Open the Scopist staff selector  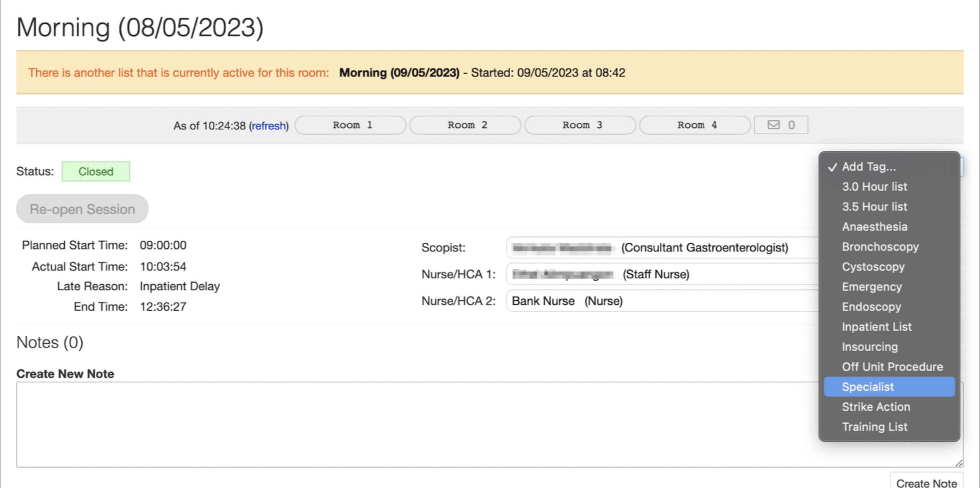651,248
